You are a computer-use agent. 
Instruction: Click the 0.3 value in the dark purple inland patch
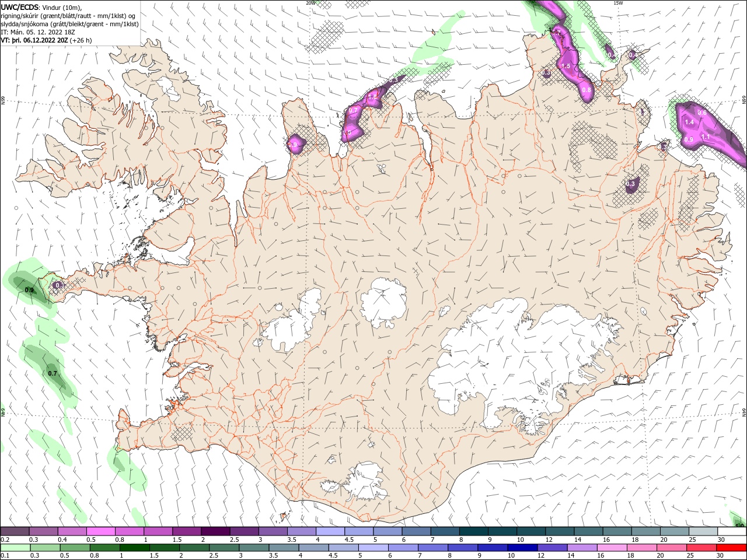(x=630, y=184)
